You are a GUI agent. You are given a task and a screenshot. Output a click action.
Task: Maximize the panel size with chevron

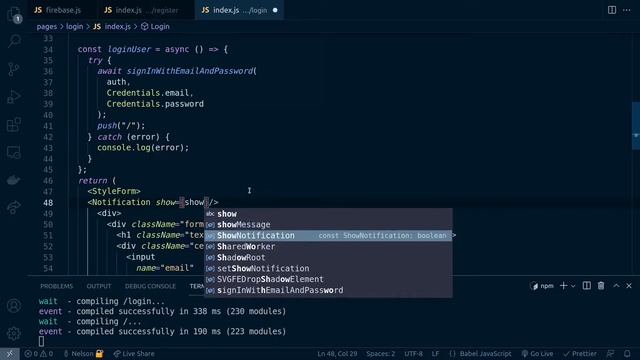[616, 286]
